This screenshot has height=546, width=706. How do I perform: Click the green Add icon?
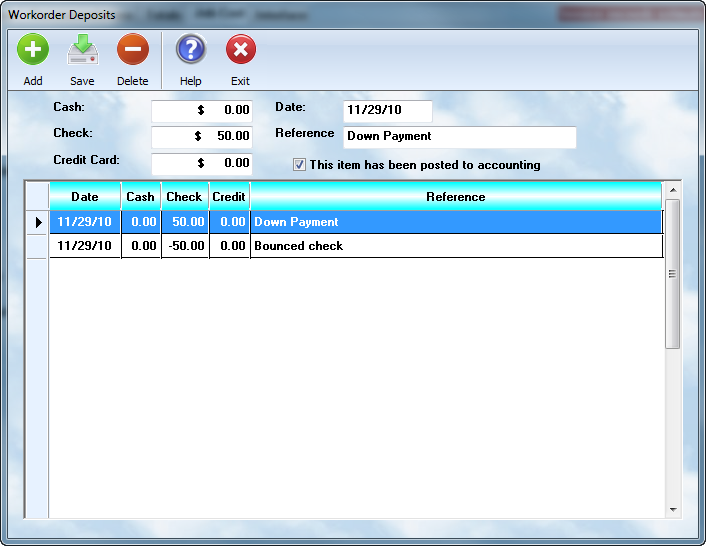33,49
